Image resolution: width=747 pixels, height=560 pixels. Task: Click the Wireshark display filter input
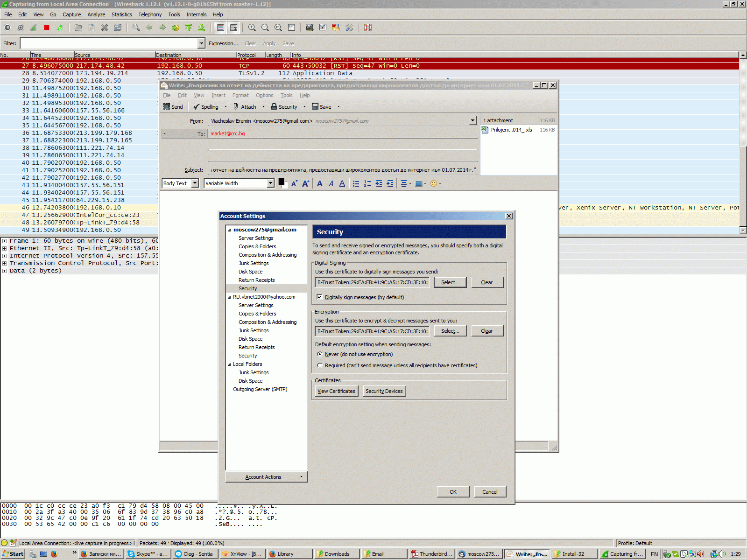pos(109,43)
